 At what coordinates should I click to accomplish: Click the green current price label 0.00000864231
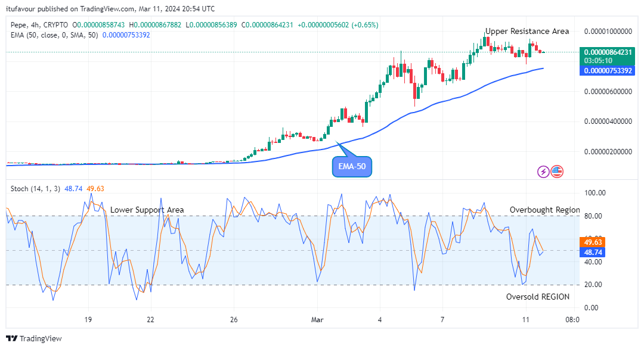(x=608, y=52)
